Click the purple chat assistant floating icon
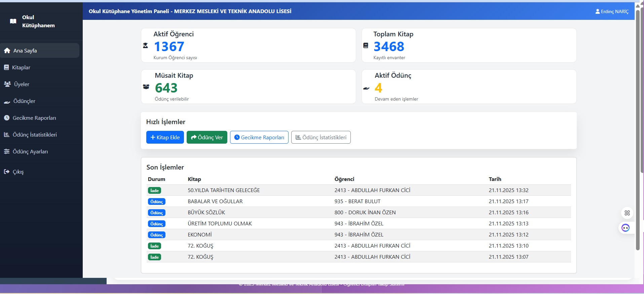Viewport: 644px width, 294px height. click(x=625, y=228)
